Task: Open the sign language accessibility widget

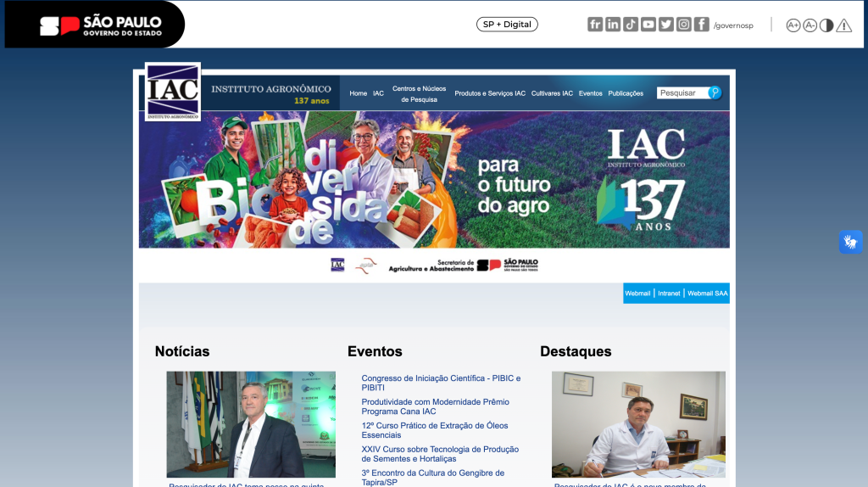Action: click(850, 242)
